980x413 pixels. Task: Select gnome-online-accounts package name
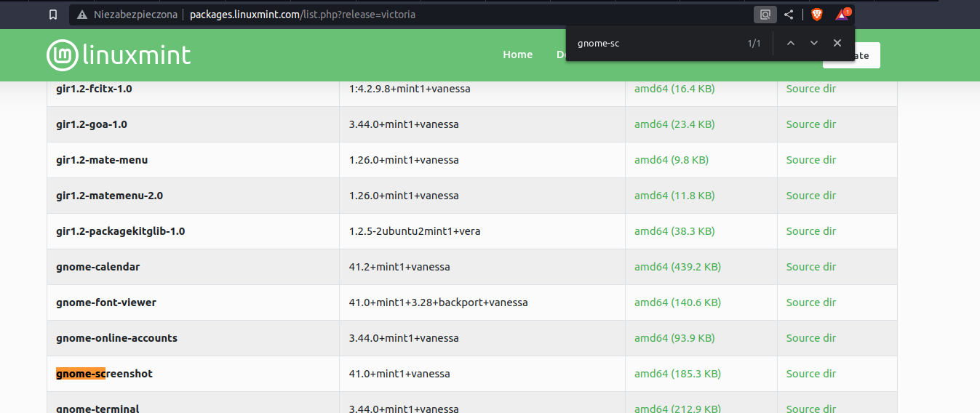(x=116, y=338)
